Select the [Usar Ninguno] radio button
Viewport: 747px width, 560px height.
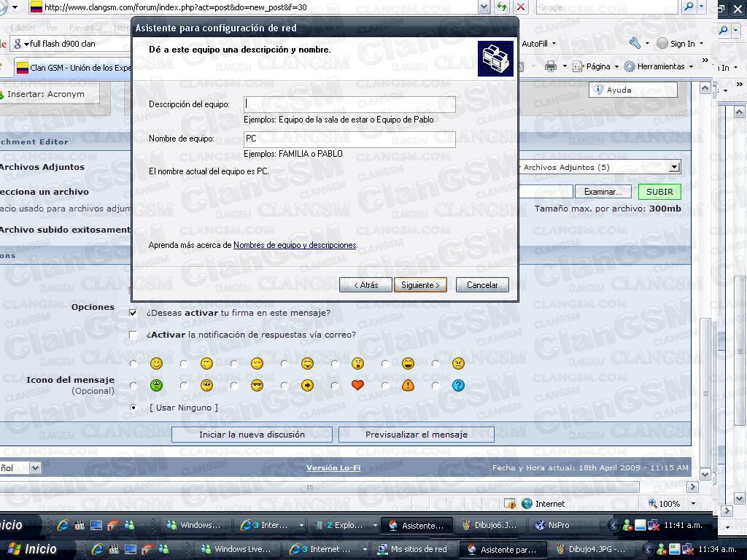(133, 408)
